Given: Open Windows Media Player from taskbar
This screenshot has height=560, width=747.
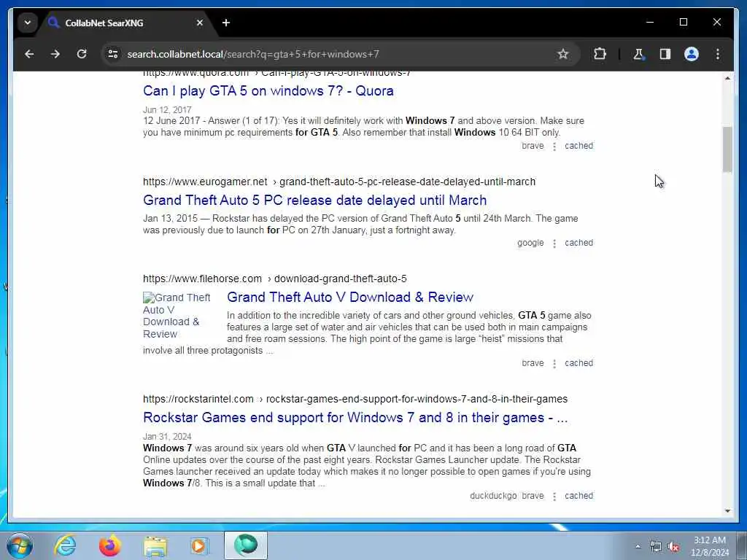Looking at the screenshot, I should 199,545.
